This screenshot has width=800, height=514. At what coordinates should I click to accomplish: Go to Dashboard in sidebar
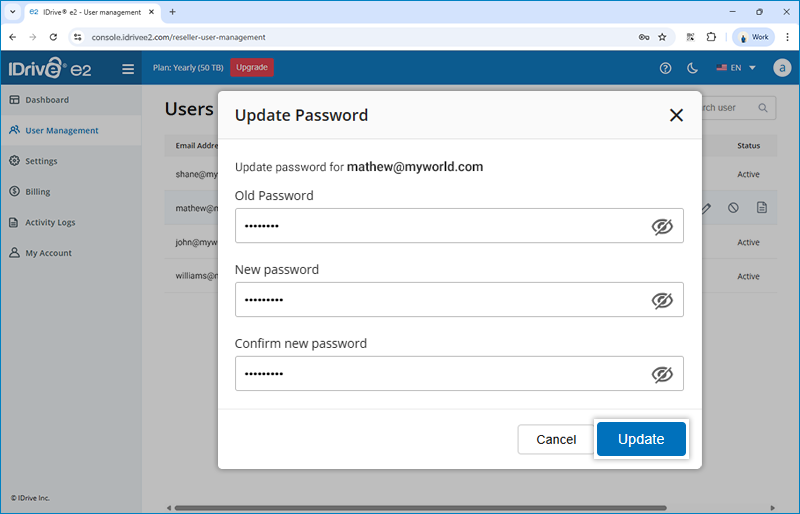click(47, 100)
